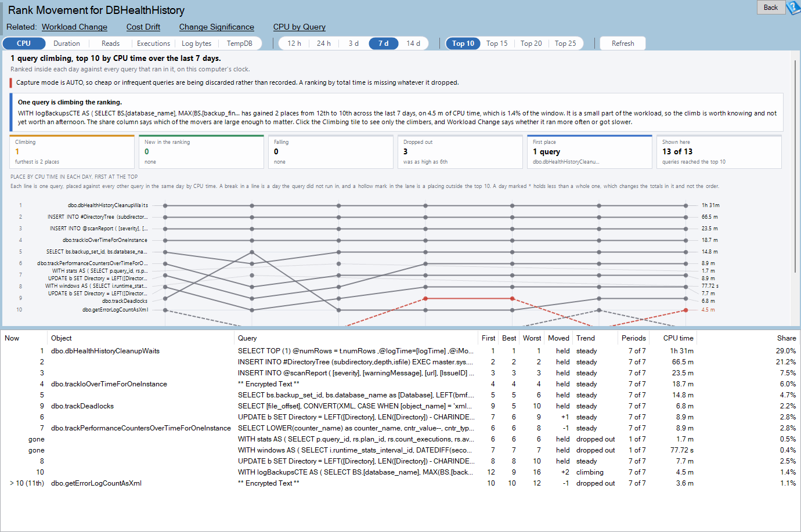The width and height of the screenshot is (801, 532).
Task: Open the Cost Drift related link
Action: [x=143, y=27]
